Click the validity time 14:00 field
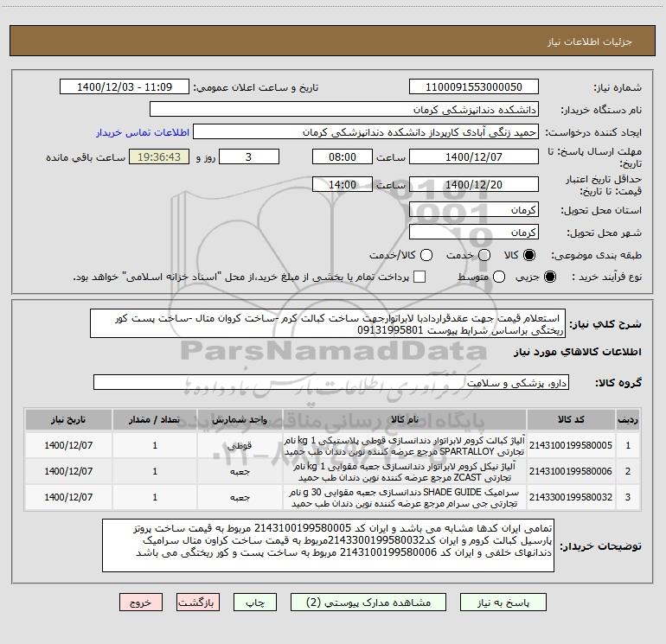Screen dimensions: 666x644 343,184
